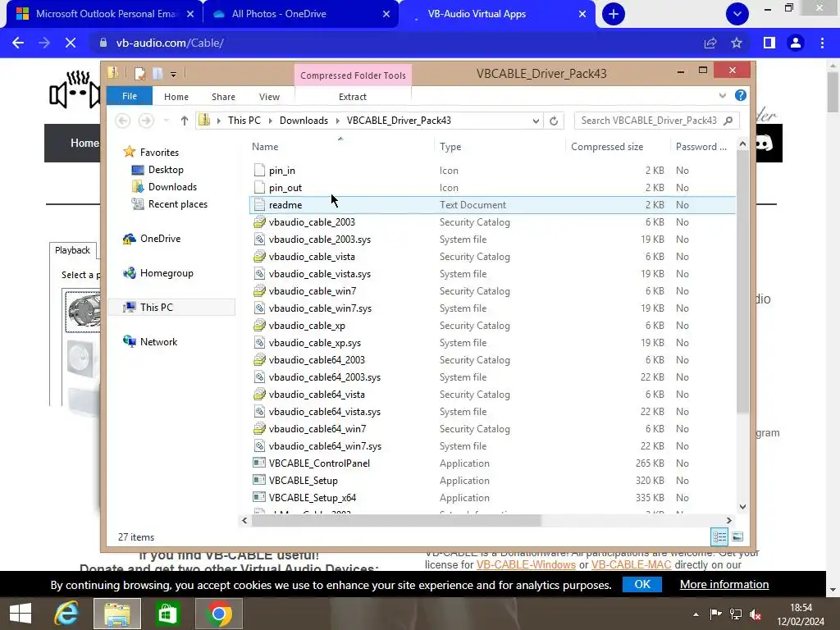
Task: Switch to details view icon in status bar
Action: [719, 536]
